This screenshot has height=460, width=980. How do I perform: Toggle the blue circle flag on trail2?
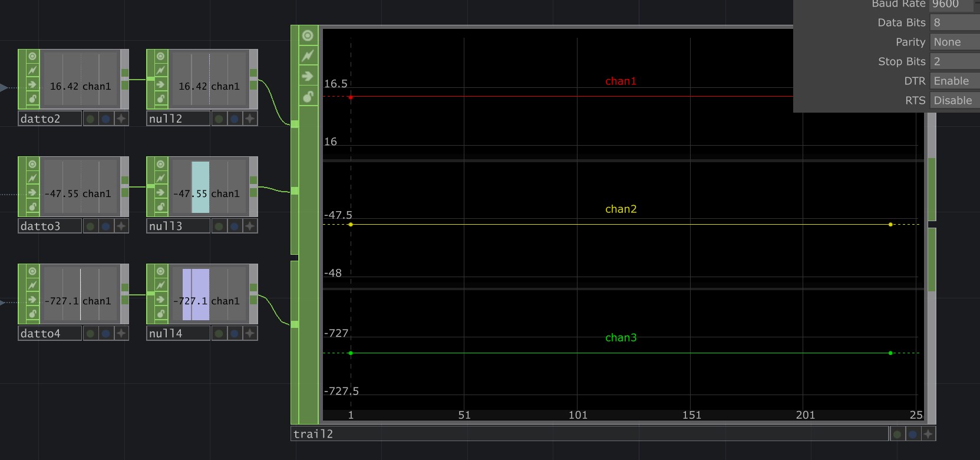click(913, 434)
